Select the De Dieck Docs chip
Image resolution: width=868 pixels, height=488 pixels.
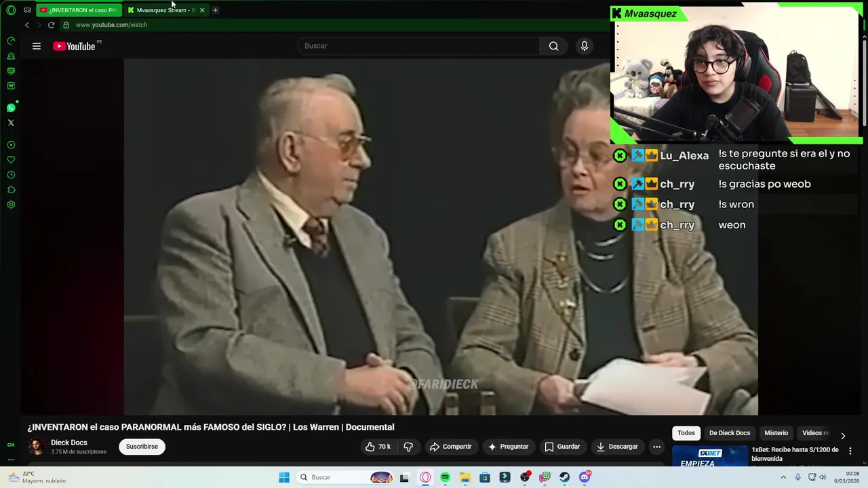pyautogui.click(x=730, y=433)
